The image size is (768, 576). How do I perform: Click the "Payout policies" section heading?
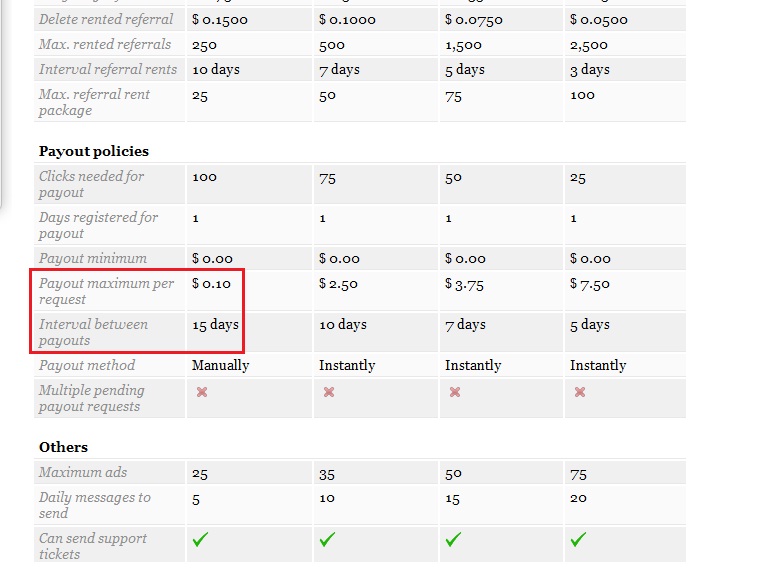(94, 151)
